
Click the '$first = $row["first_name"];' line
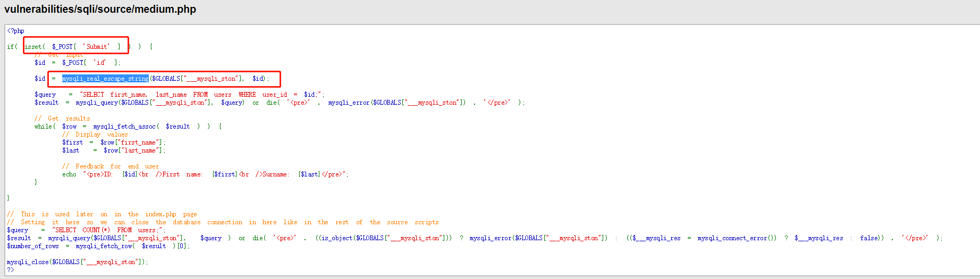point(114,142)
